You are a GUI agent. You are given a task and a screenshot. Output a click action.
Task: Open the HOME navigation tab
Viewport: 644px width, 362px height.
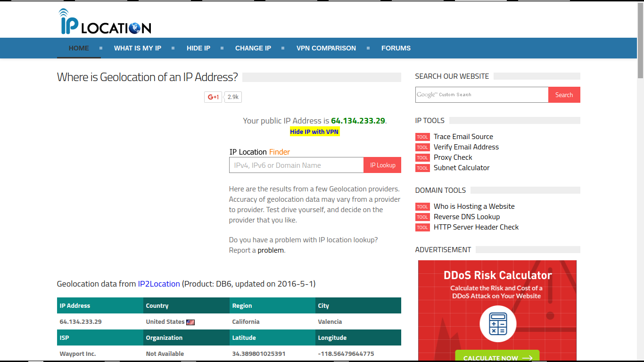[x=79, y=48]
